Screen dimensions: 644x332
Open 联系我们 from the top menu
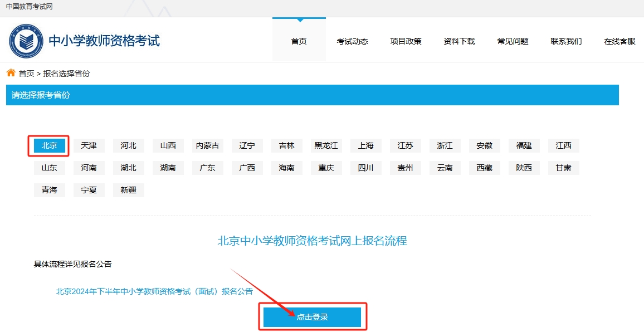(x=566, y=41)
